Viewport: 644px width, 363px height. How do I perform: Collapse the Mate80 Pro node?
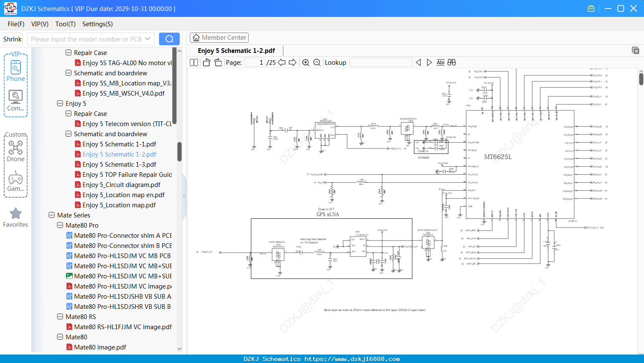tap(60, 225)
